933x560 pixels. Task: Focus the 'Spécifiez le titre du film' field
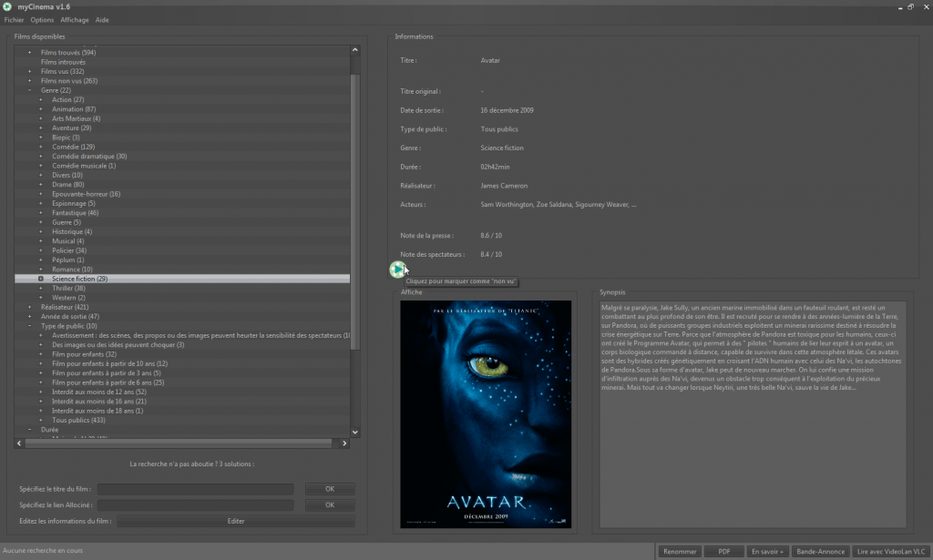(x=195, y=489)
